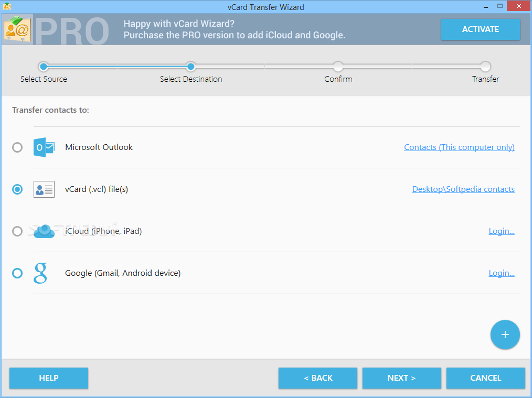
Task: Click the Confirm step marker
Action: [338, 67]
